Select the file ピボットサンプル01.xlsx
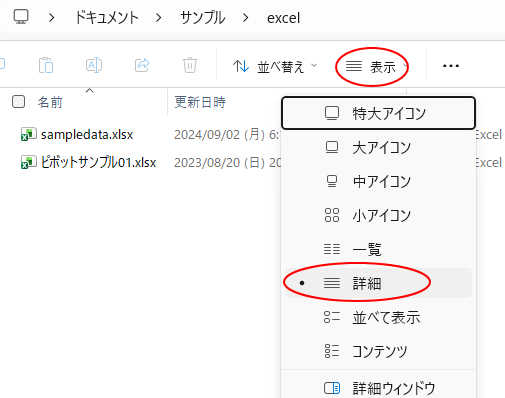Viewport: 505px width, 398px height. click(98, 162)
